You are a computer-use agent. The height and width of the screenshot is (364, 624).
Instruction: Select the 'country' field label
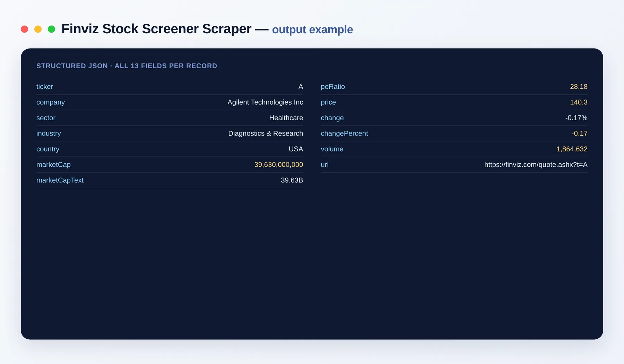pos(48,149)
